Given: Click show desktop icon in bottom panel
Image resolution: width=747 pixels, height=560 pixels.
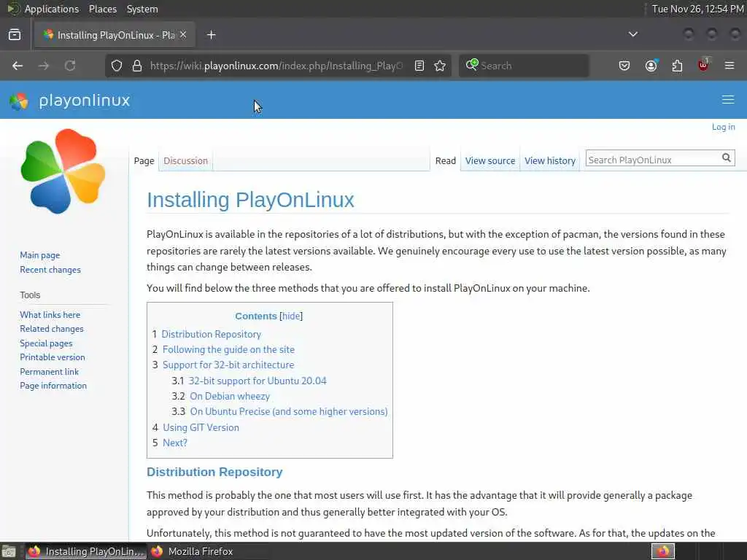Looking at the screenshot, I should coord(9,551).
